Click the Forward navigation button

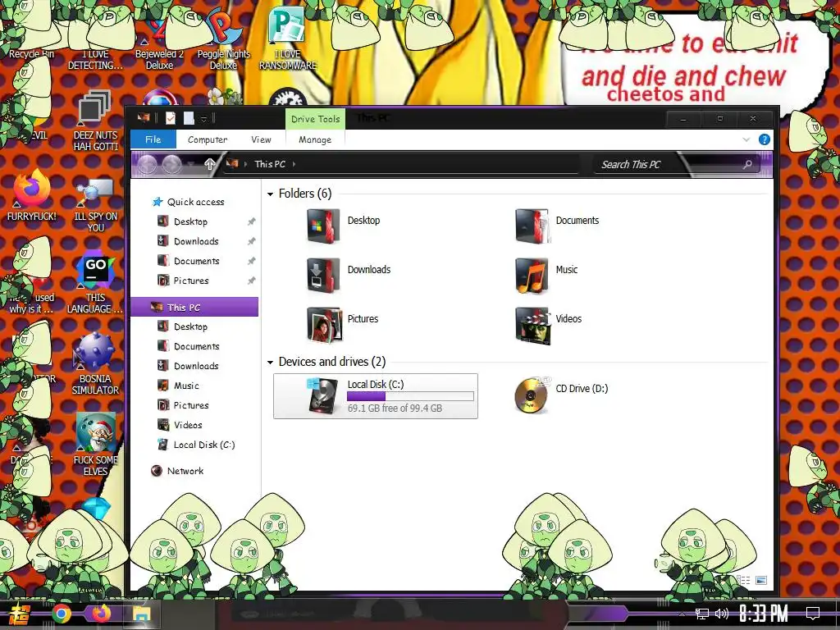click(x=171, y=164)
